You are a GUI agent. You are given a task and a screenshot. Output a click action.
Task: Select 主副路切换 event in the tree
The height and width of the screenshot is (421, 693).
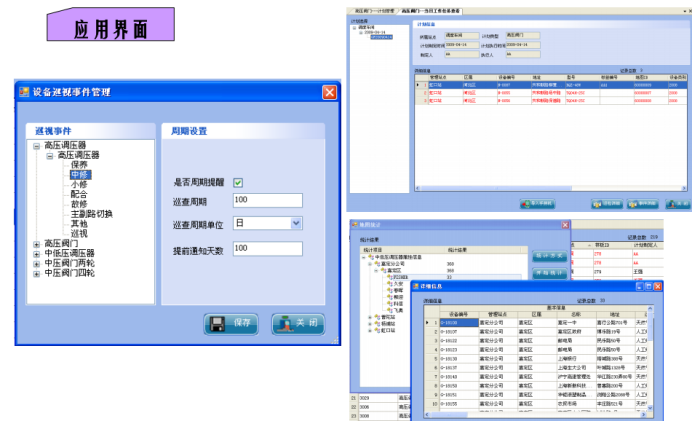point(91,214)
